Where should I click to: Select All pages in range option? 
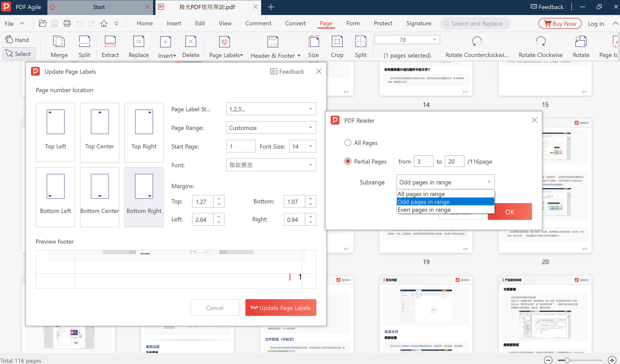pos(445,194)
